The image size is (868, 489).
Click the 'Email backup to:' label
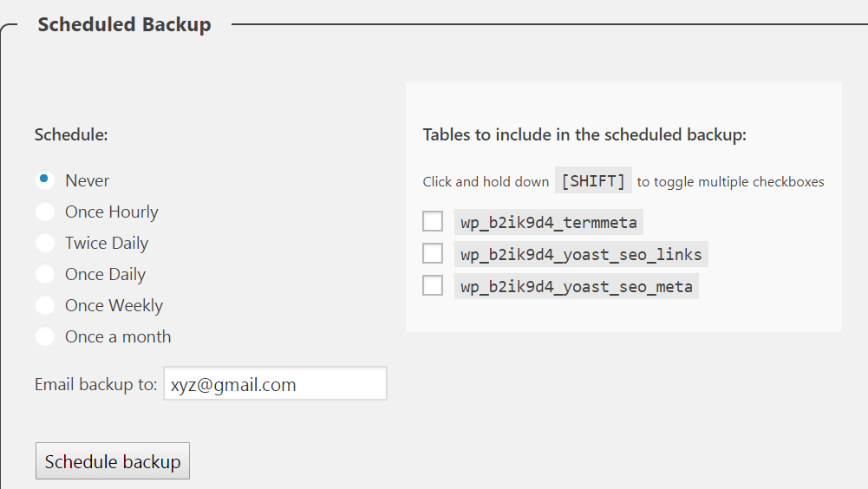click(95, 384)
